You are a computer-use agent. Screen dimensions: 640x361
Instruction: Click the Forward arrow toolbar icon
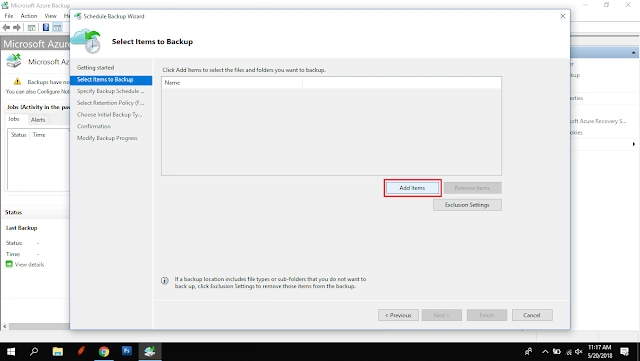[17, 27]
